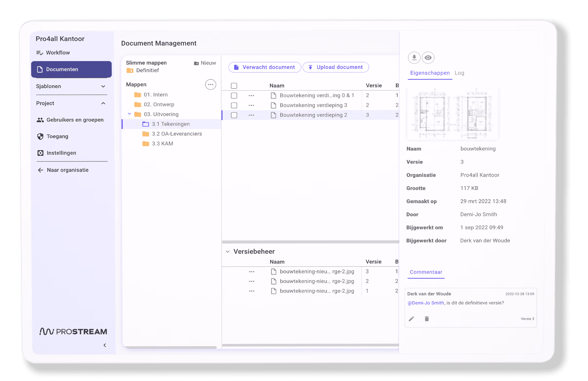Open the Workflow menu item
Screen dimensions: 588x381
[x=53, y=53]
